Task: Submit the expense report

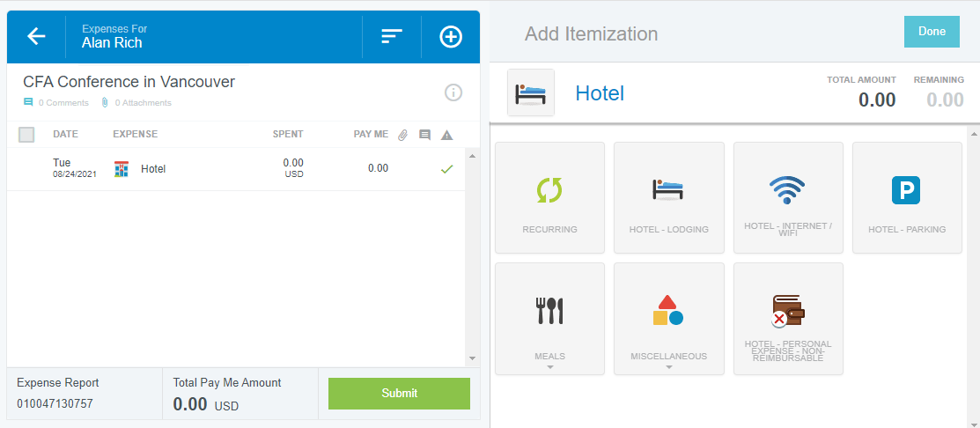Action: [x=399, y=393]
